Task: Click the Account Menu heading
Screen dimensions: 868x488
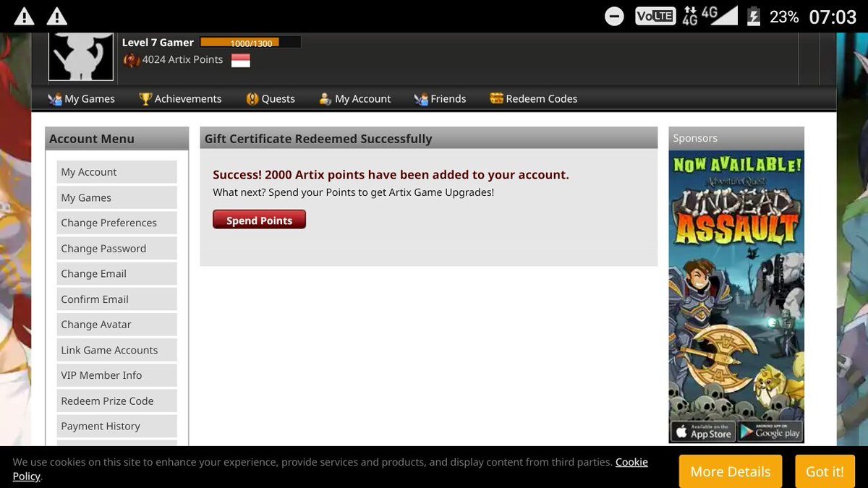Action: (92, 139)
